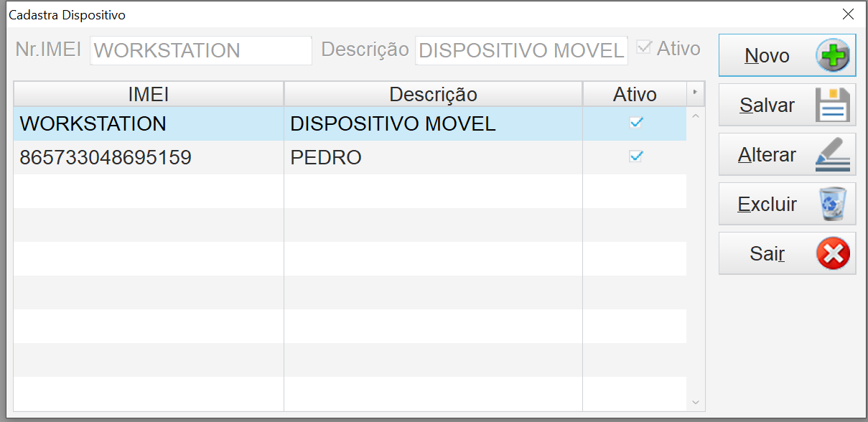868x422 pixels.
Task: Toggle the Ativo checkbox beside Descrição field
Action: point(644,48)
